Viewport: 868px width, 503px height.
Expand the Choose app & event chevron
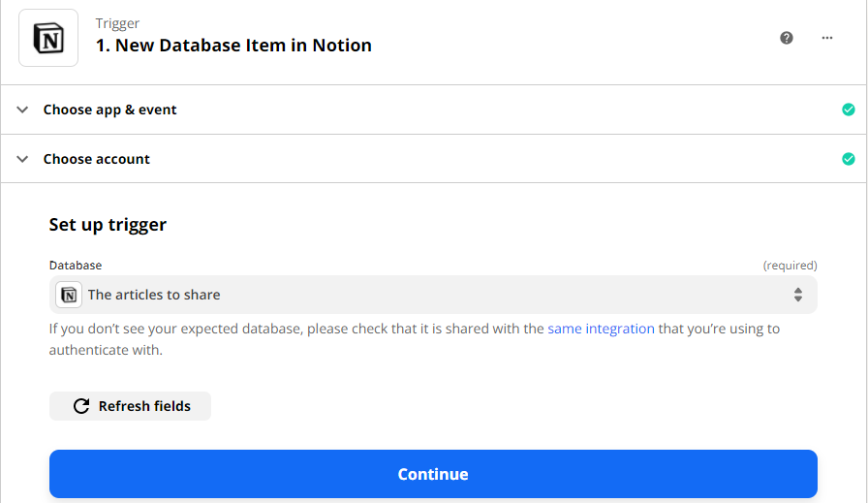tap(22, 110)
